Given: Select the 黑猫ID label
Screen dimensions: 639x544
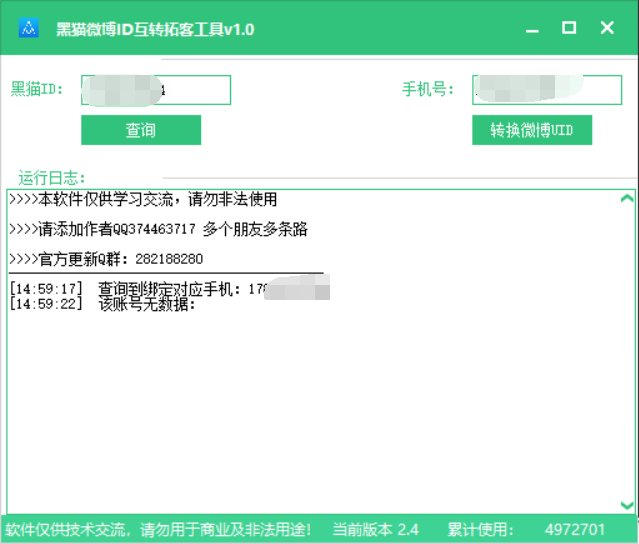Looking at the screenshot, I should click(38, 90).
